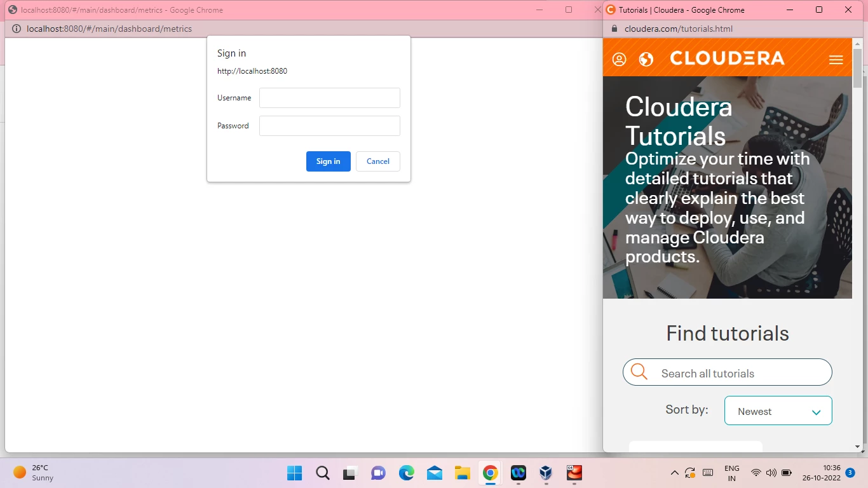Open VirtualBox from the taskbar

tap(546, 473)
